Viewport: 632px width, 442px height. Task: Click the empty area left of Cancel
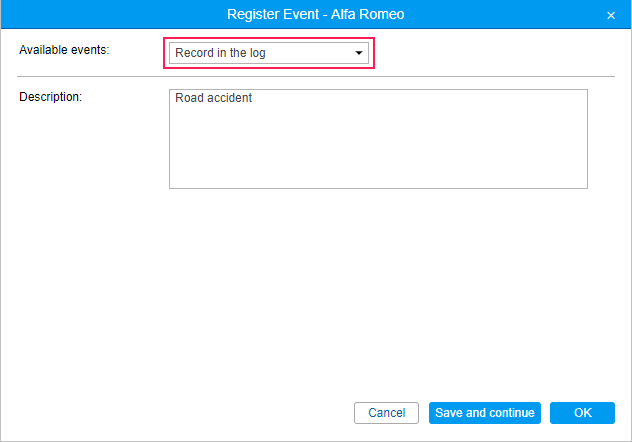[200, 413]
